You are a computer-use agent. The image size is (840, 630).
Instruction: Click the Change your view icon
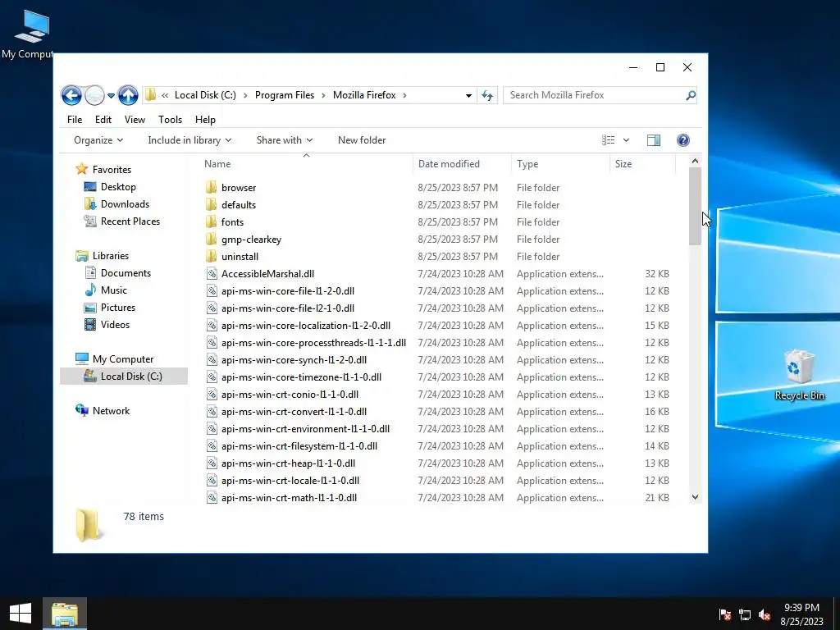(x=608, y=140)
